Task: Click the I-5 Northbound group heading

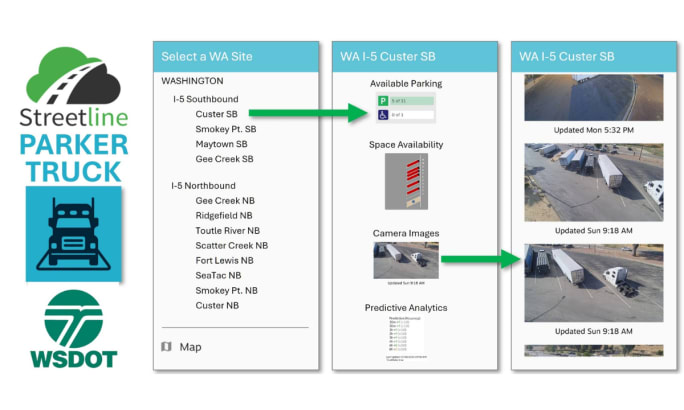Action: click(203, 186)
